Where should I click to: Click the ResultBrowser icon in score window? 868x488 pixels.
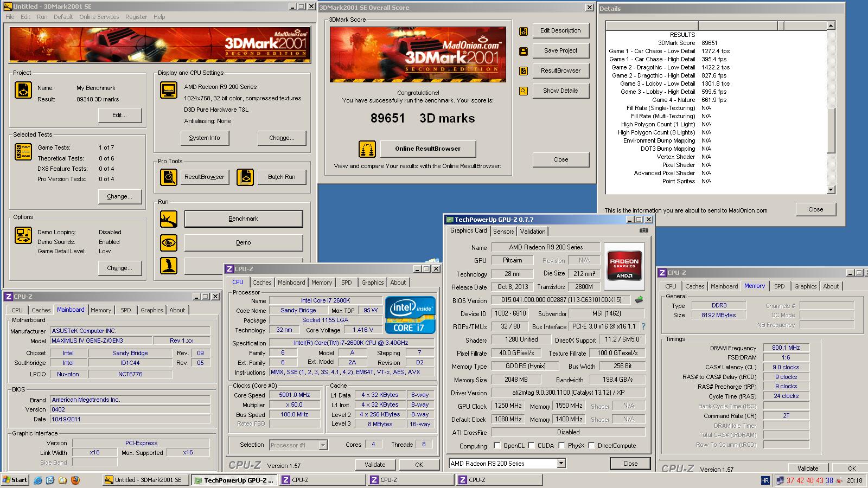[x=524, y=71]
